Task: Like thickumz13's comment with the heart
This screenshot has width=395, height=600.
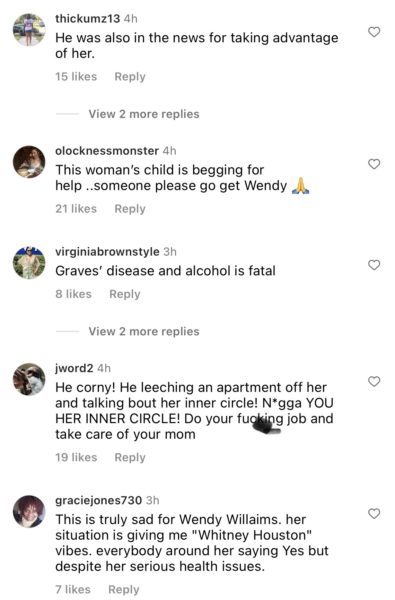Action: click(x=374, y=32)
